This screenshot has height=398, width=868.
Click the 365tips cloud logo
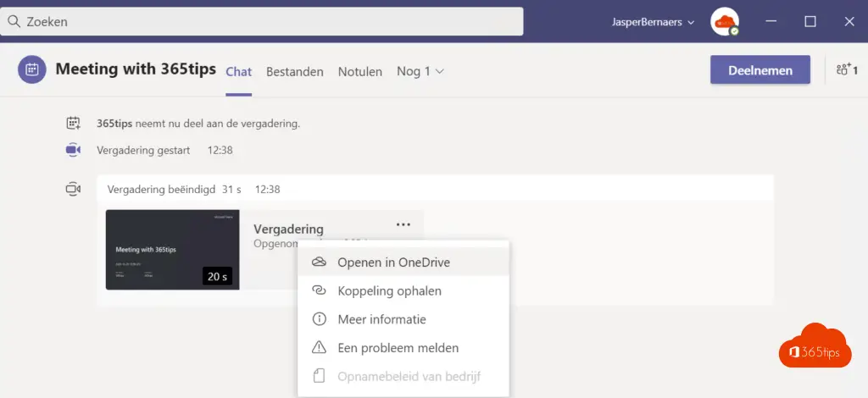812,349
